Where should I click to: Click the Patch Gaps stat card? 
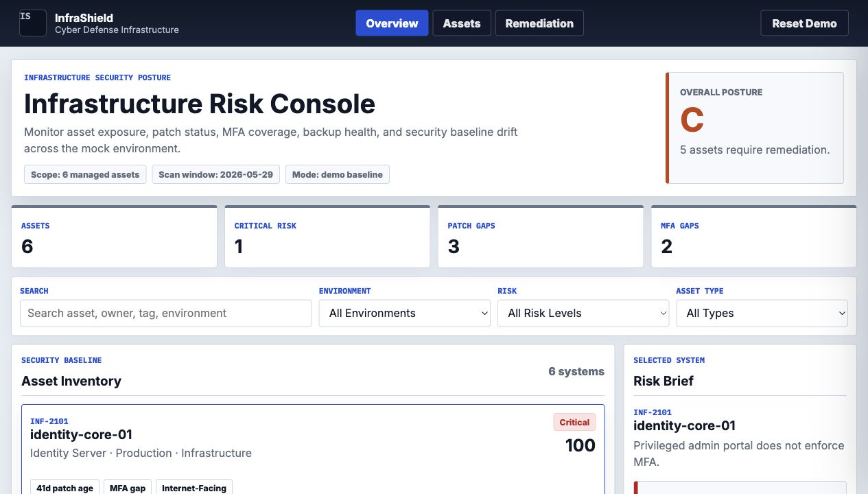pos(541,237)
